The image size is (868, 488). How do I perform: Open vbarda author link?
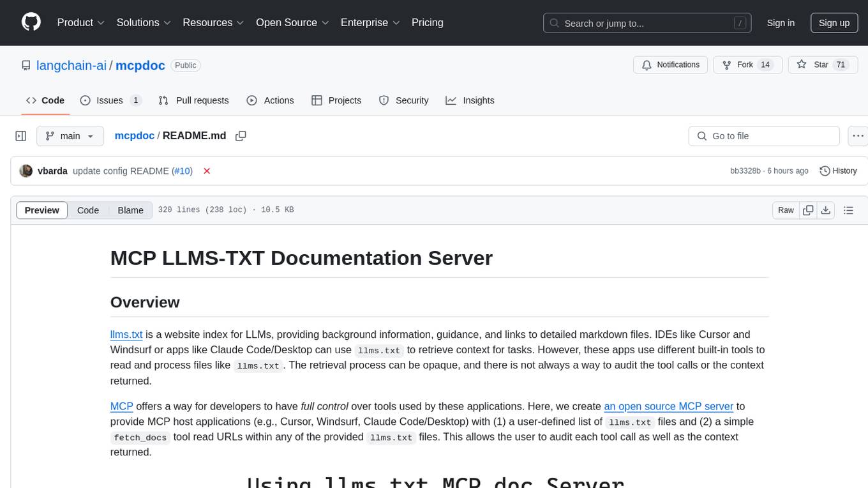pos(52,171)
